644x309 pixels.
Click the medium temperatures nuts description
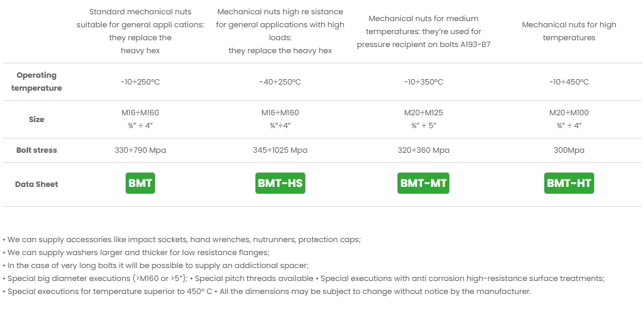(x=423, y=31)
